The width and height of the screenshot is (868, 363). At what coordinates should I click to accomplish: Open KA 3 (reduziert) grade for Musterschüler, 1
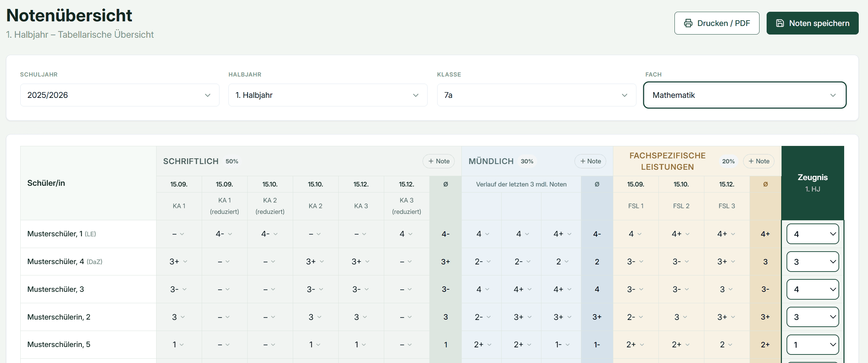coord(406,234)
